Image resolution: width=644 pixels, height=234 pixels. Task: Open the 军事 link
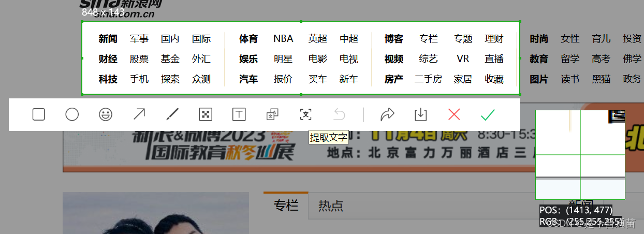click(139, 39)
